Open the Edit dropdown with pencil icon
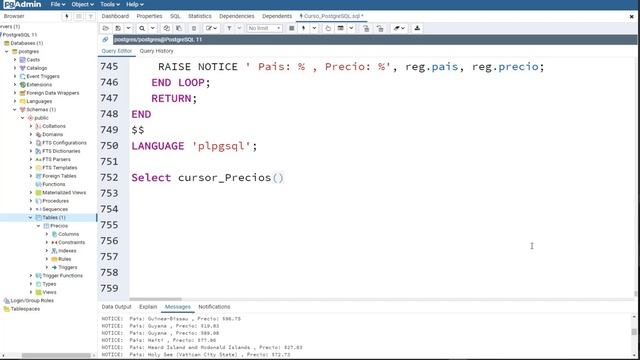The height and width of the screenshot is (360, 640). coord(211,28)
